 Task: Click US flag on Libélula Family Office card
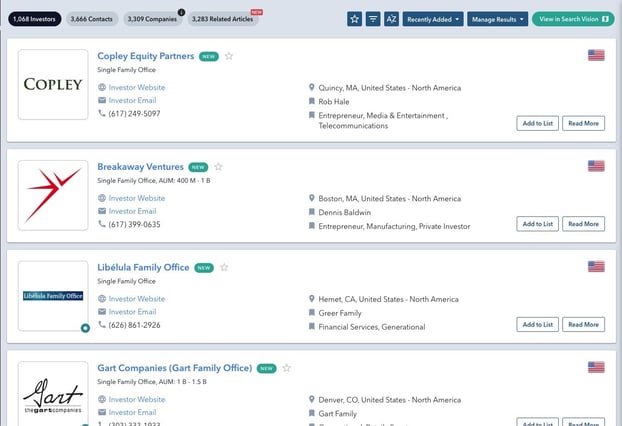pyautogui.click(x=596, y=267)
